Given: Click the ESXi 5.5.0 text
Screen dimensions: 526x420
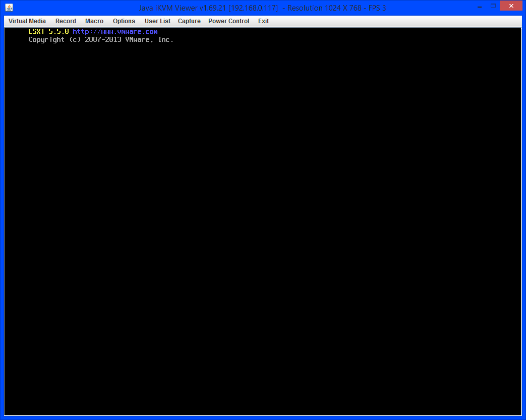Looking at the screenshot, I should click(48, 32).
